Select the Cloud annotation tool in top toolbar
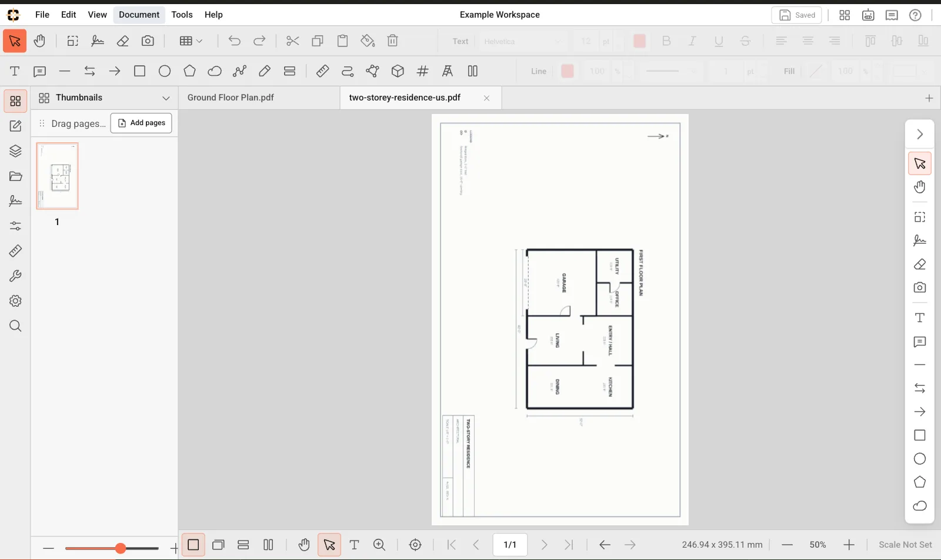Image resolution: width=941 pixels, height=560 pixels. coord(215,71)
